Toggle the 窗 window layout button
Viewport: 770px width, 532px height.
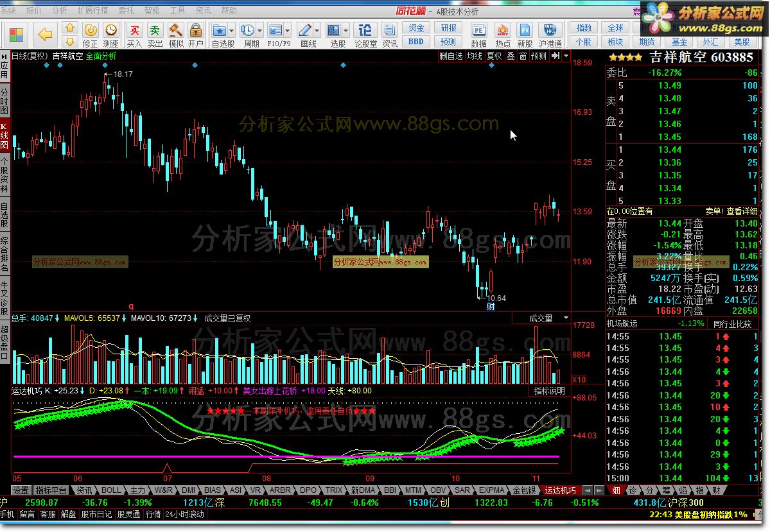pos(523,56)
